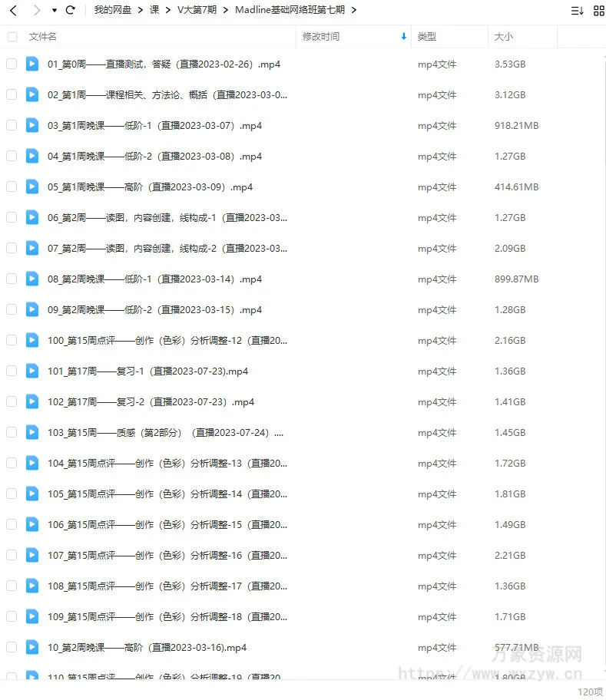
Task: Check the box for 03_第1周晚课 低阶-1
Action: 12,125
